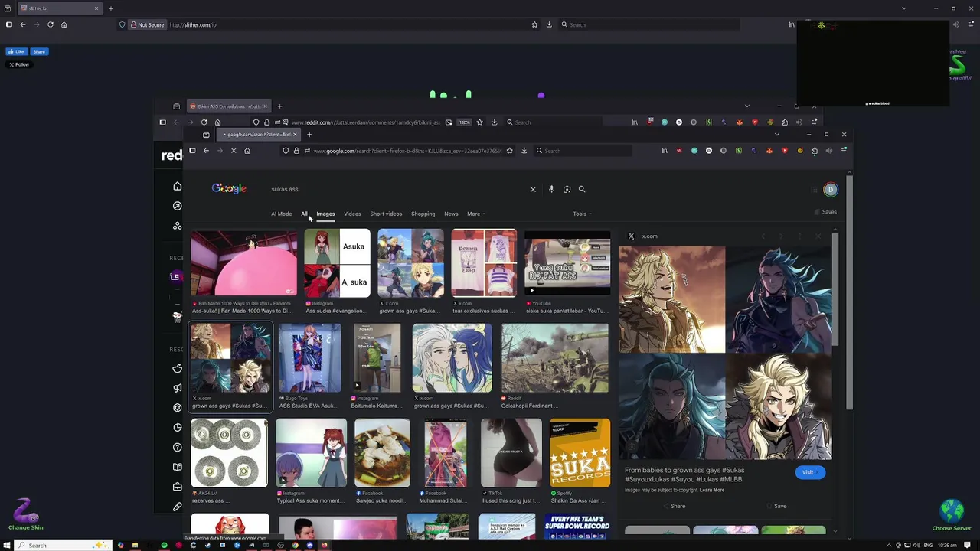The image size is (980, 551).
Task: Bookmark slither.com with the star
Action: (534, 24)
